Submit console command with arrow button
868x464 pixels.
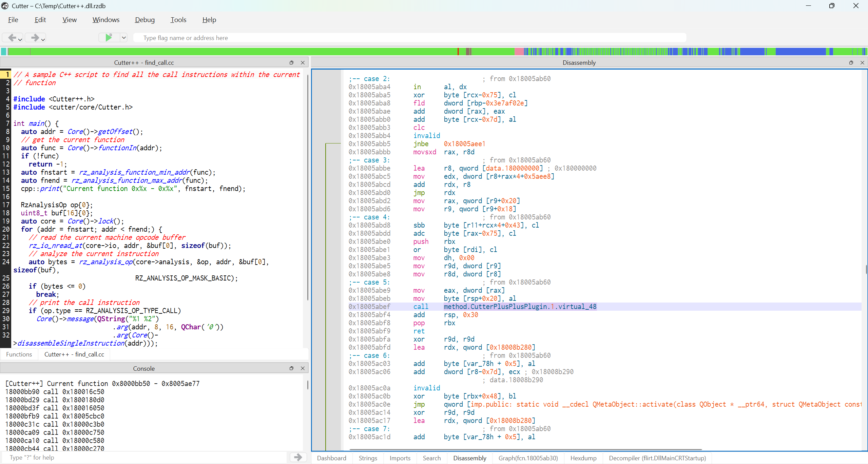(298, 457)
